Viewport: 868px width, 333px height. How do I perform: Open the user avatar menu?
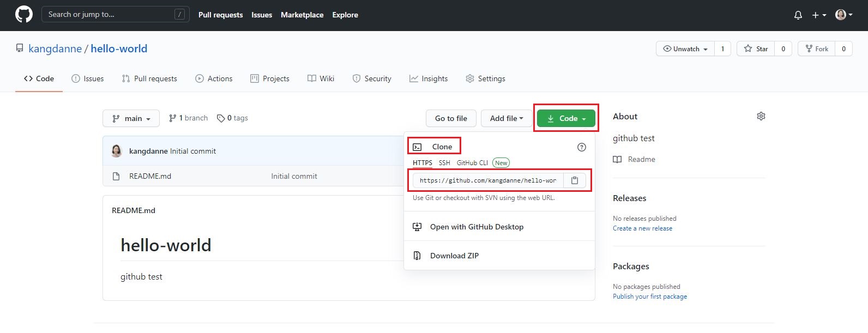[844, 15]
